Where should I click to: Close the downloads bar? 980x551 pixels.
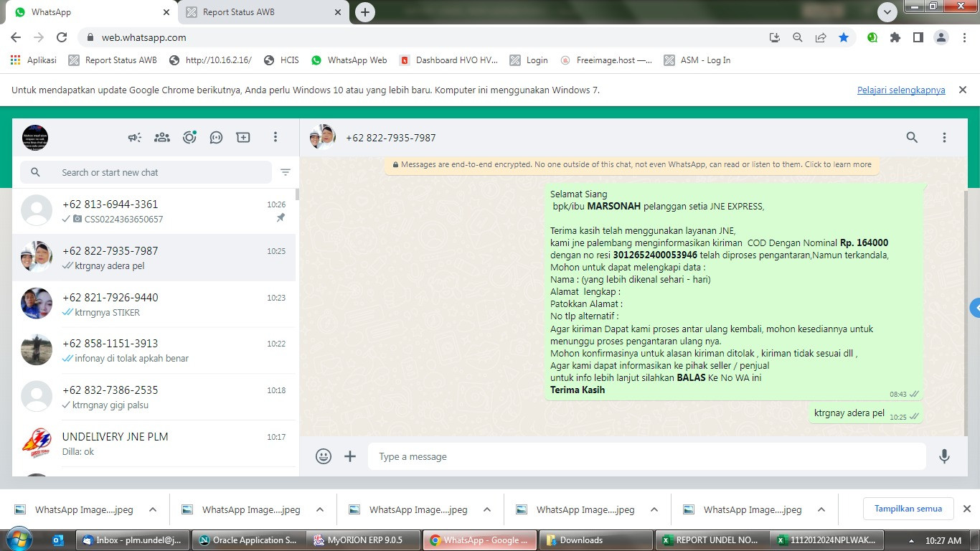(966, 509)
